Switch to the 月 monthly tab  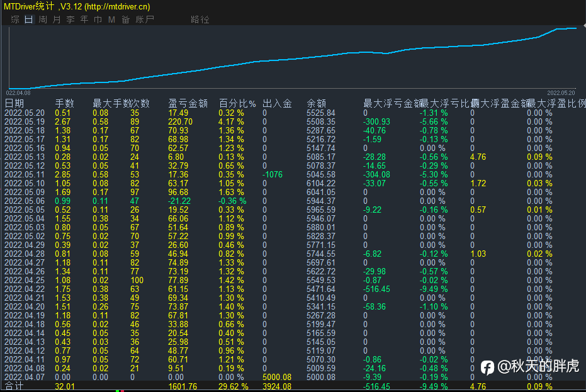57,20
